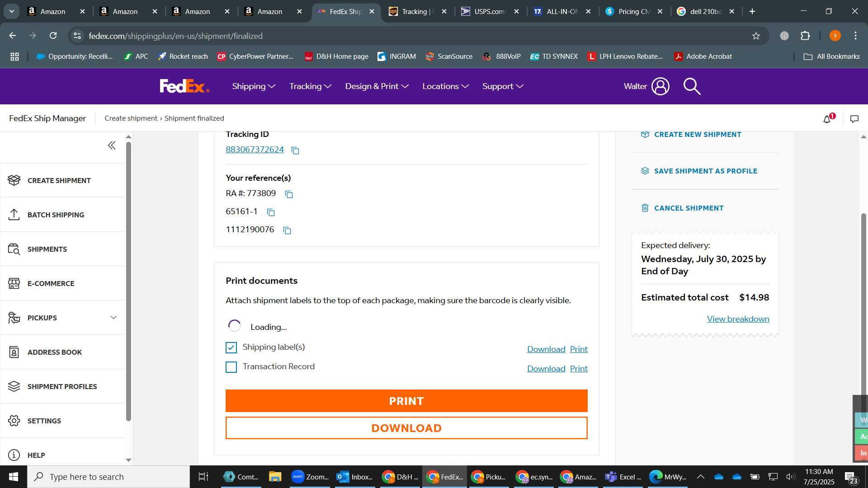Open the browser extensions puzzle icon
The image size is (868, 488).
pyautogui.click(x=805, y=36)
